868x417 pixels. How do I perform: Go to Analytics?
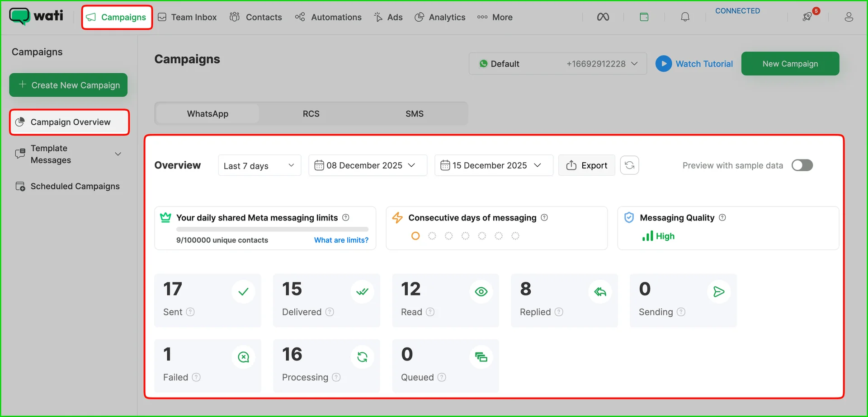point(440,17)
